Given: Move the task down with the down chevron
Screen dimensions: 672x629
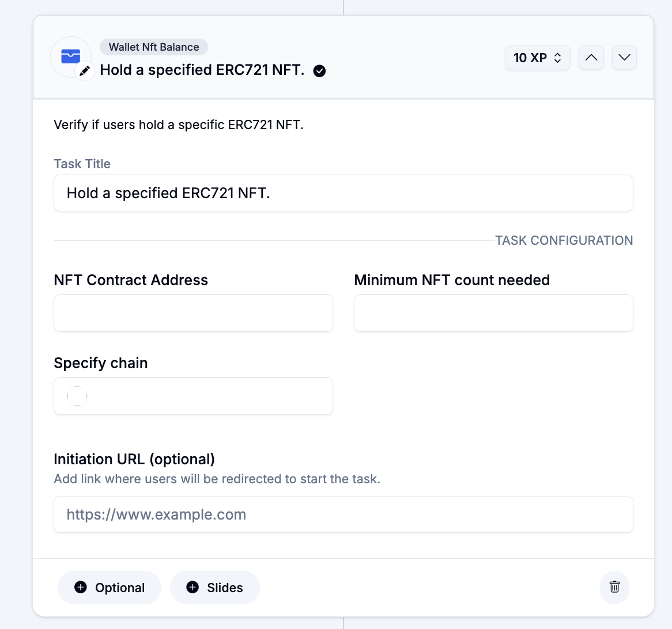Looking at the screenshot, I should (x=624, y=58).
